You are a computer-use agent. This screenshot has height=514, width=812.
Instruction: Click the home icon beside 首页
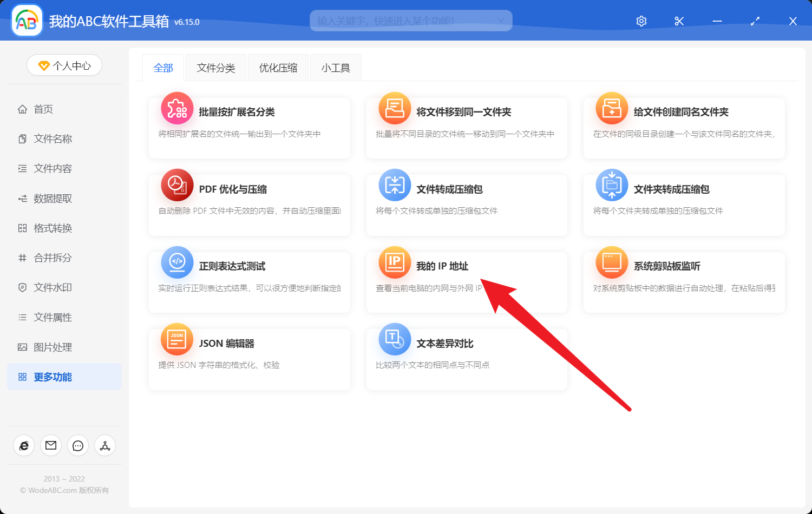pos(22,109)
